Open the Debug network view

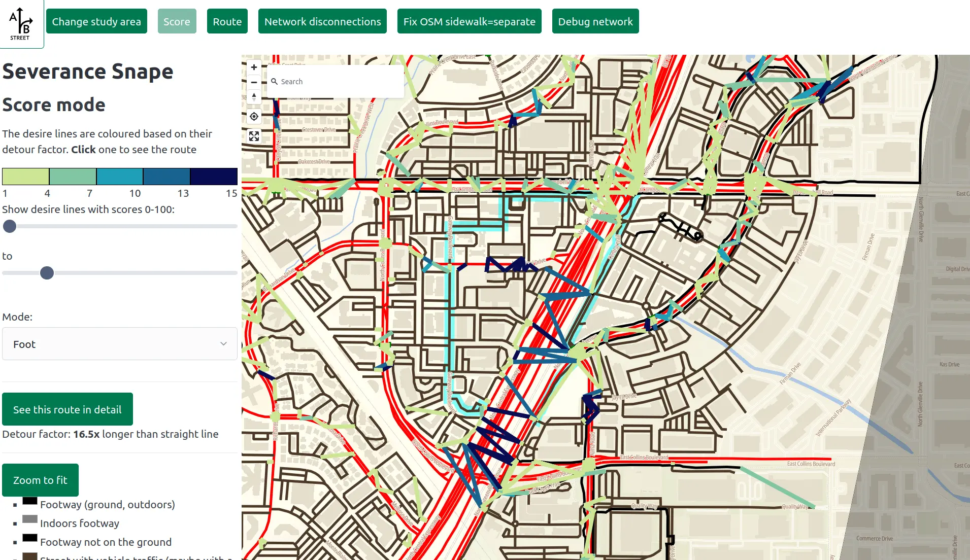coord(595,21)
